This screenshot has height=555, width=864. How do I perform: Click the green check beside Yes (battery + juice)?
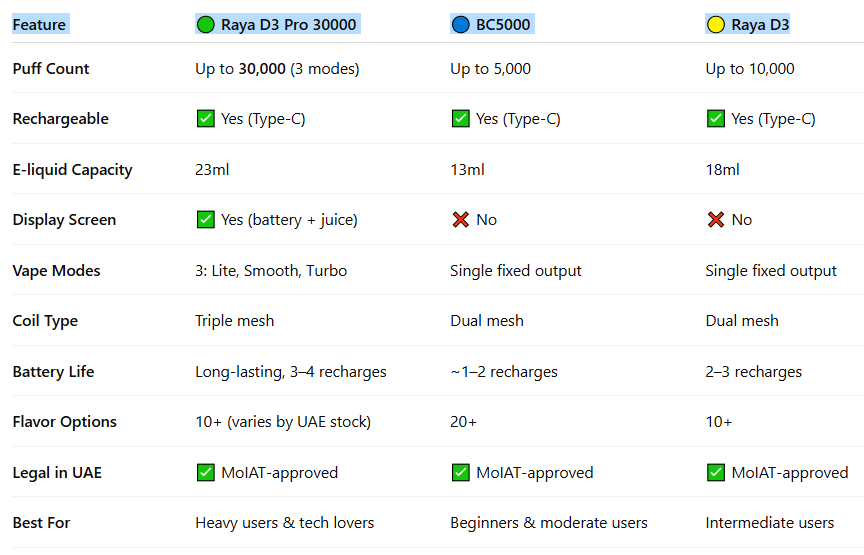click(x=206, y=219)
